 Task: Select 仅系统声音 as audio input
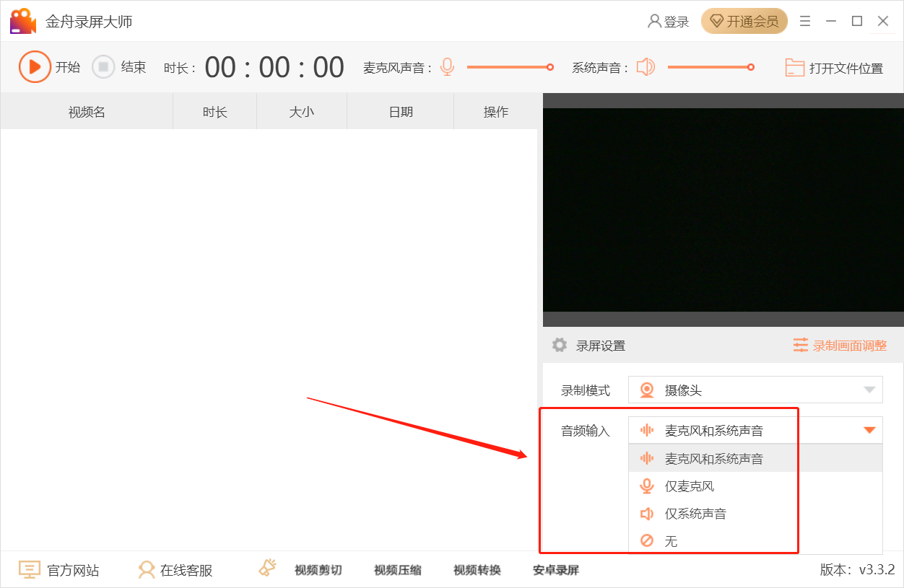(697, 514)
